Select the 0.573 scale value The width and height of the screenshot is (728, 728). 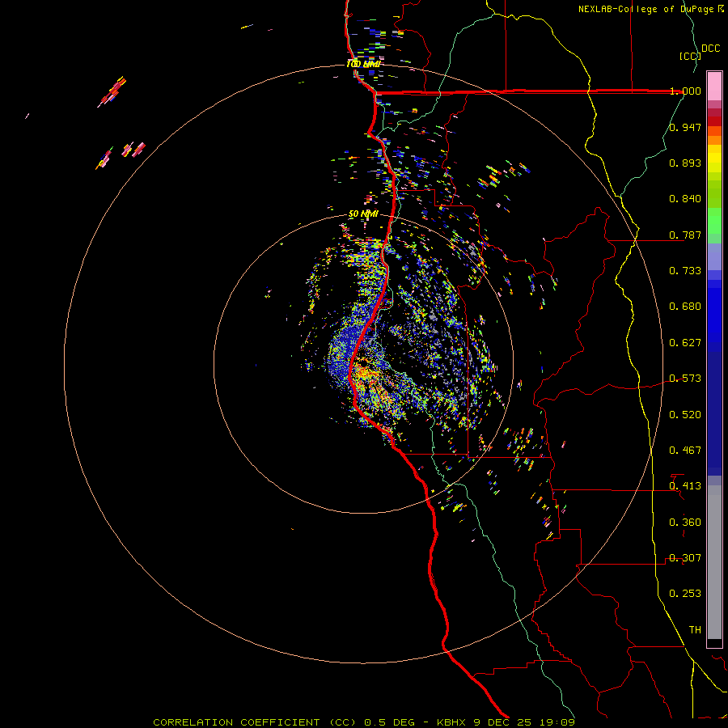(x=685, y=379)
